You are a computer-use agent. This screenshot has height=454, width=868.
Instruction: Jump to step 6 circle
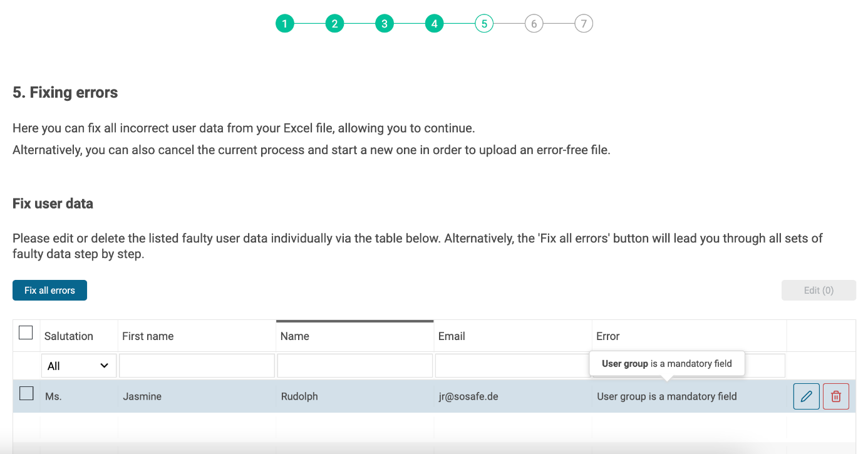pos(534,24)
